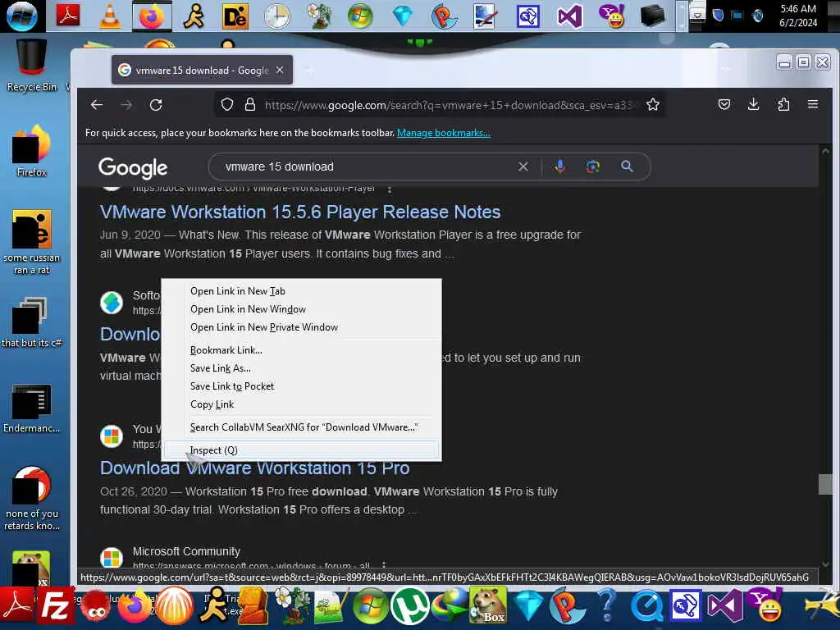
Task: Open the Box bear icon in bottom dock
Action: (x=488, y=605)
